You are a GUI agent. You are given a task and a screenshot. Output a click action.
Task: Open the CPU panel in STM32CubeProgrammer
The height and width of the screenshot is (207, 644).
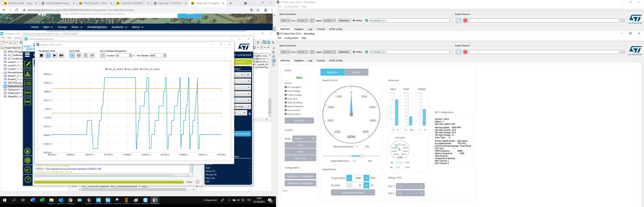pyautogui.click(x=28, y=93)
